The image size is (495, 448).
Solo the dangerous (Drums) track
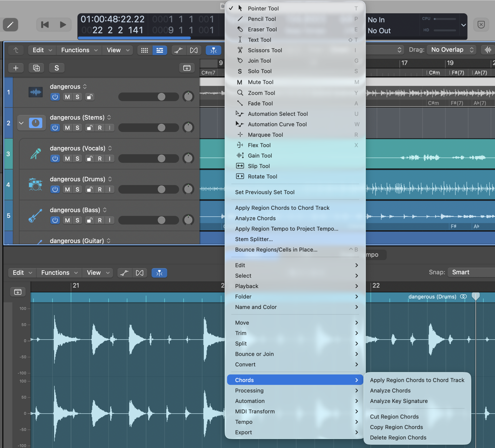[x=77, y=189]
